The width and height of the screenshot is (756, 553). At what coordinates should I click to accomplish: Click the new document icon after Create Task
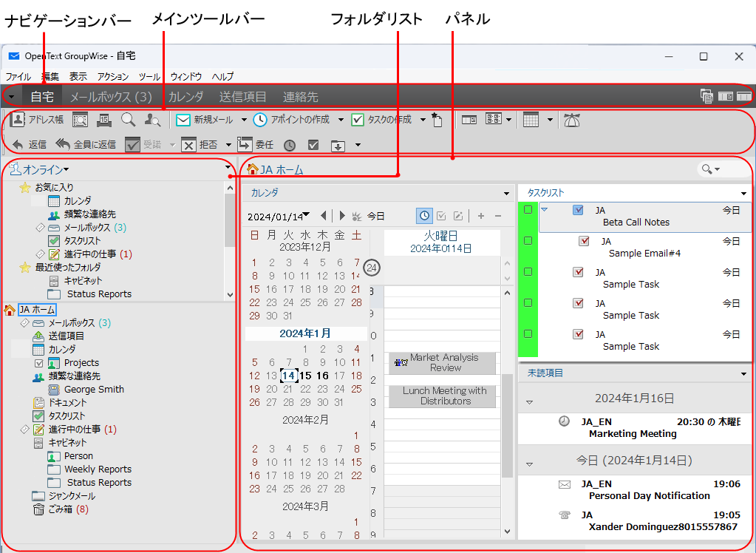[x=437, y=120]
